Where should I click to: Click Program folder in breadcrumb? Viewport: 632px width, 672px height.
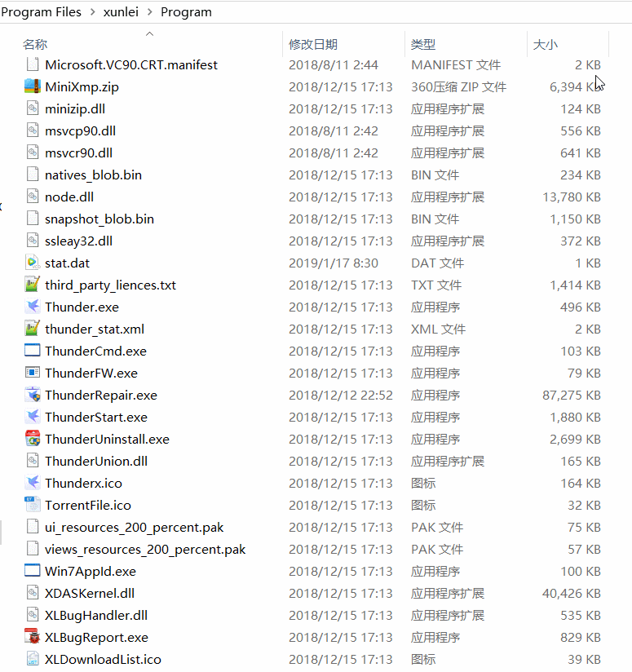(x=186, y=12)
